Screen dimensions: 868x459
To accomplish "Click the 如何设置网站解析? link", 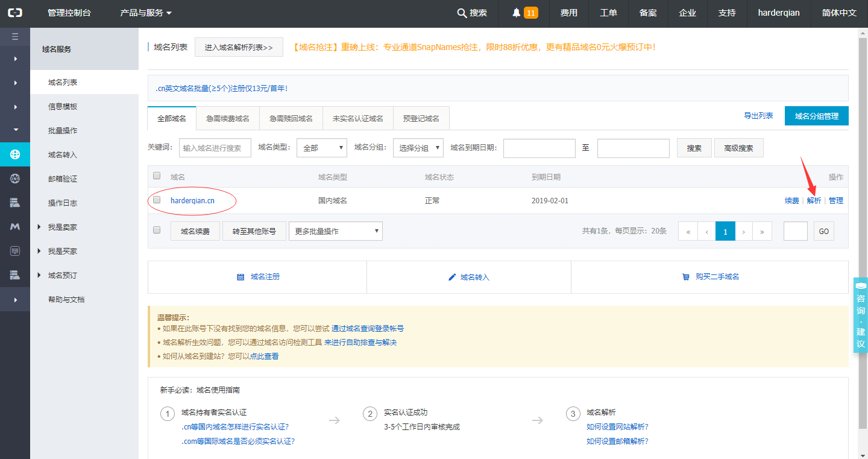I will [617, 427].
